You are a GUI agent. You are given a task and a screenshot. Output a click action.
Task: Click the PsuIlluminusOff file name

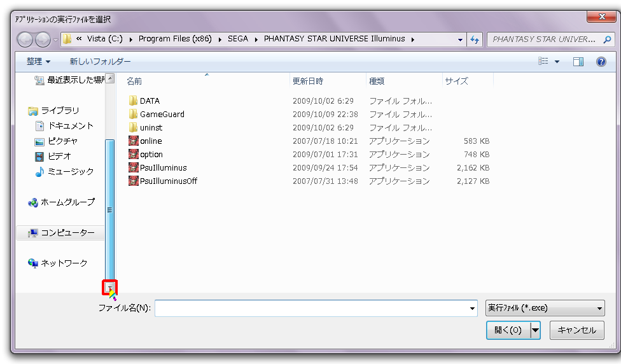pyautogui.click(x=169, y=181)
